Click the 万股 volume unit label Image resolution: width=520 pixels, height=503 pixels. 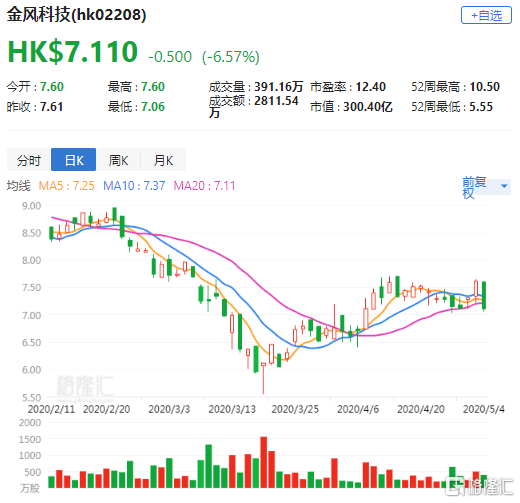[30, 488]
